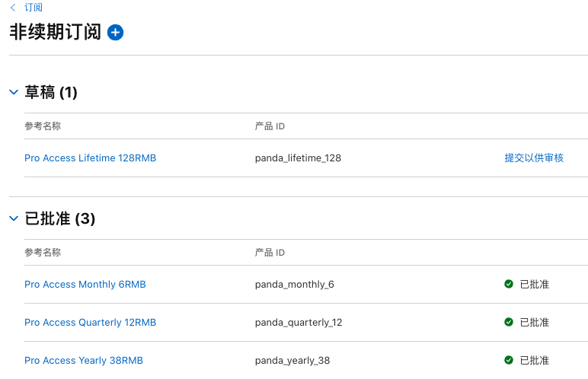This screenshot has width=588, height=379.
Task: Open the 订阅 breadcrumb link
Action: coord(34,8)
